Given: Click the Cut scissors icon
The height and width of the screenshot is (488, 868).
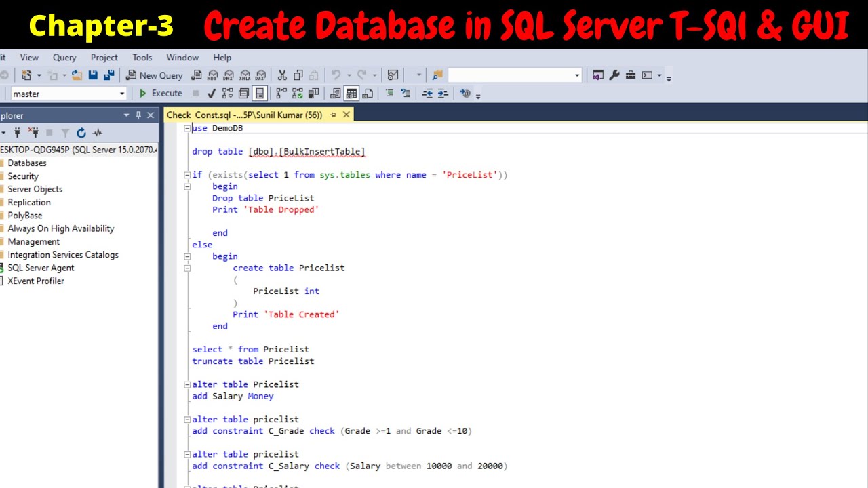Looking at the screenshot, I should point(281,75).
